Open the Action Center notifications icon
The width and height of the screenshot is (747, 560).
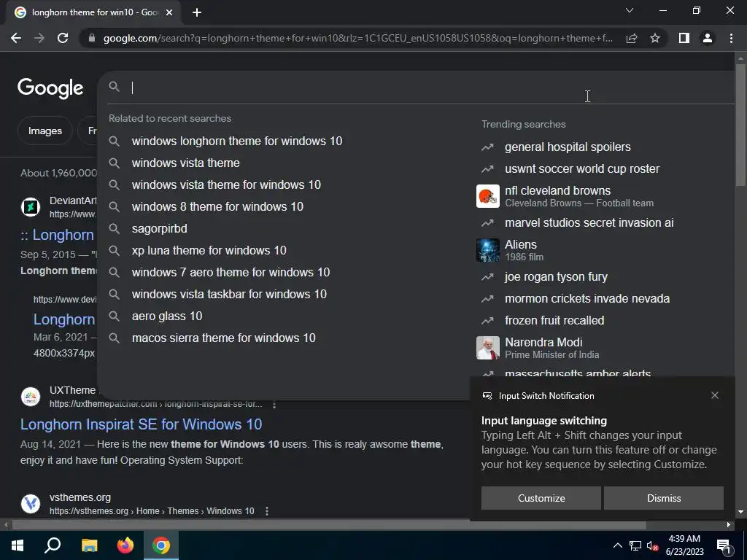tap(724, 545)
